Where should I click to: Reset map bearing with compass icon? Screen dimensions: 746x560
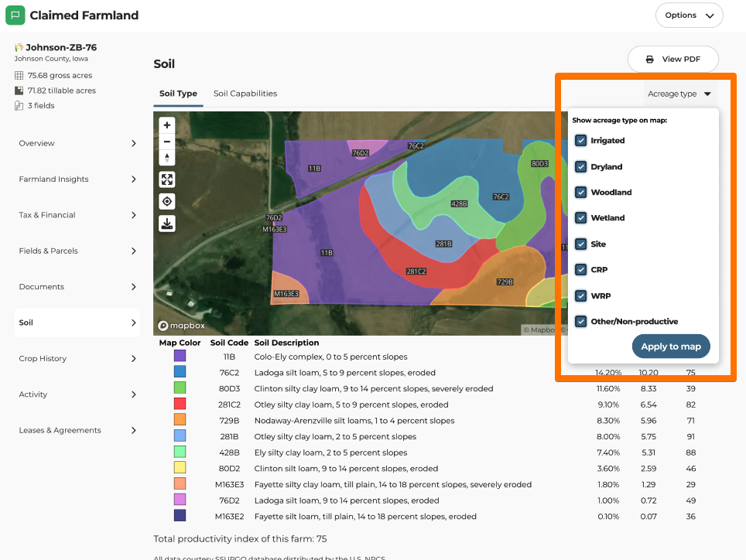coord(167,158)
